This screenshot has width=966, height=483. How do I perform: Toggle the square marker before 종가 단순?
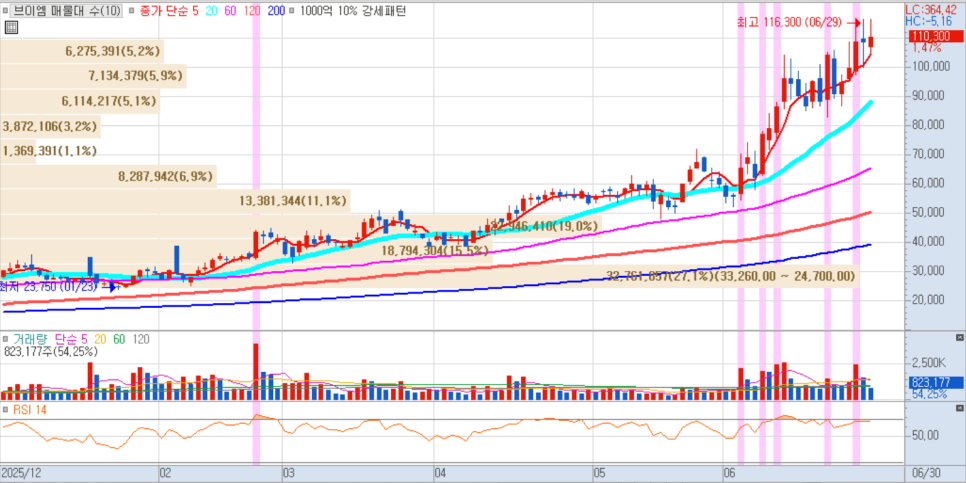pos(129,11)
